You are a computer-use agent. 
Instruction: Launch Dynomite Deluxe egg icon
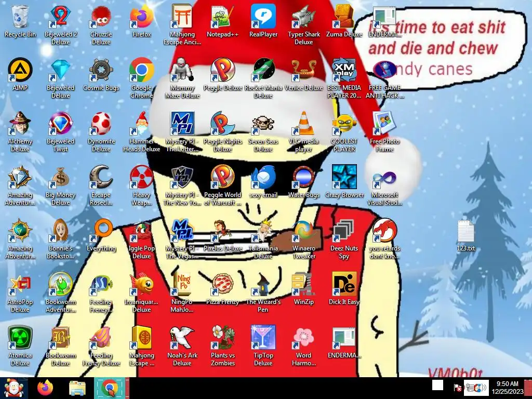(x=101, y=131)
